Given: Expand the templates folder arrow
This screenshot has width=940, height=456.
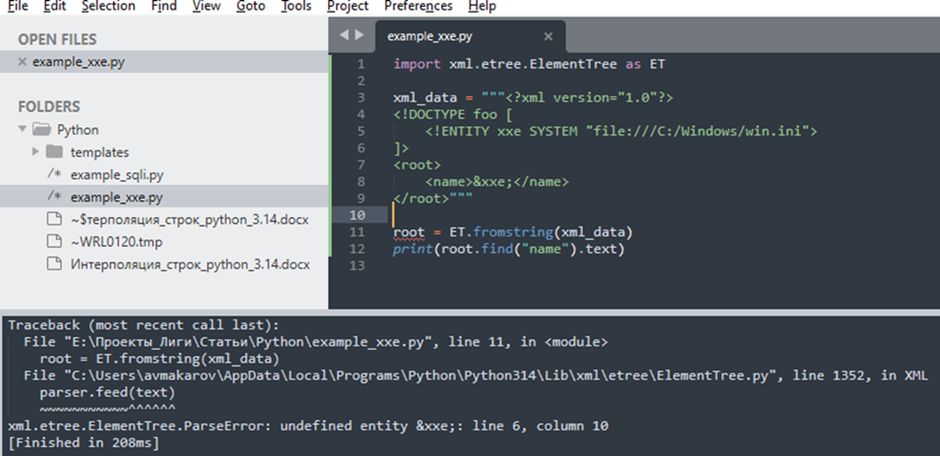Looking at the screenshot, I should click(36, 152).
